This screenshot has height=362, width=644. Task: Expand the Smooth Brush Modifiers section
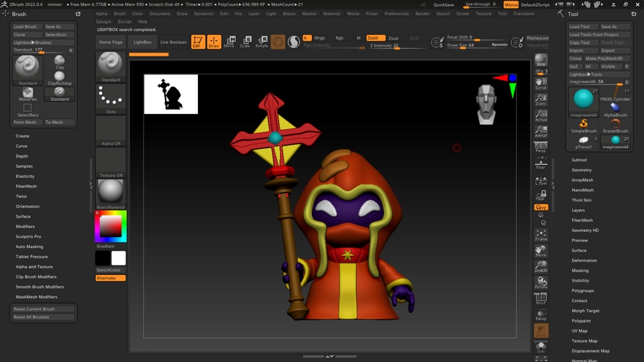coord(40,287)
